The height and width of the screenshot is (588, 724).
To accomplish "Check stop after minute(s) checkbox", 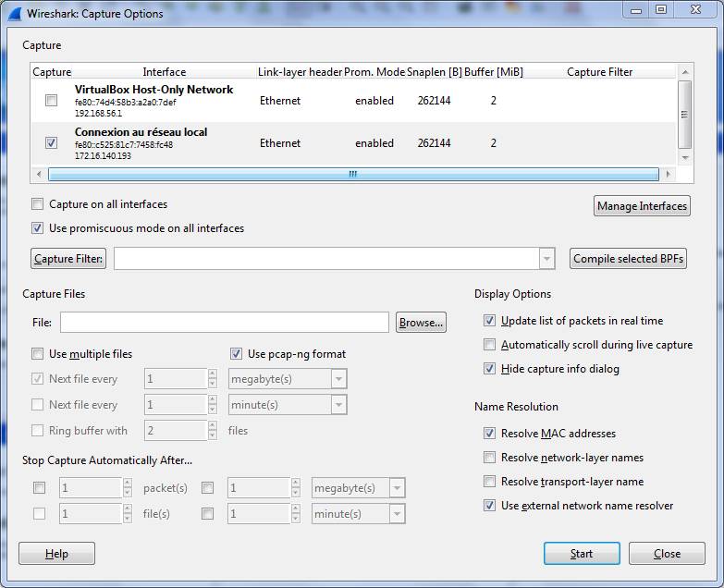I will 208,514.
